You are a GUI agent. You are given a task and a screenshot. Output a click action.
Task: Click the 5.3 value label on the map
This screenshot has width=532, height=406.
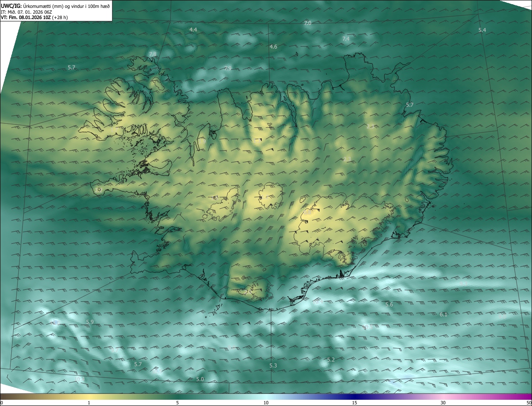tap(273, 366)
